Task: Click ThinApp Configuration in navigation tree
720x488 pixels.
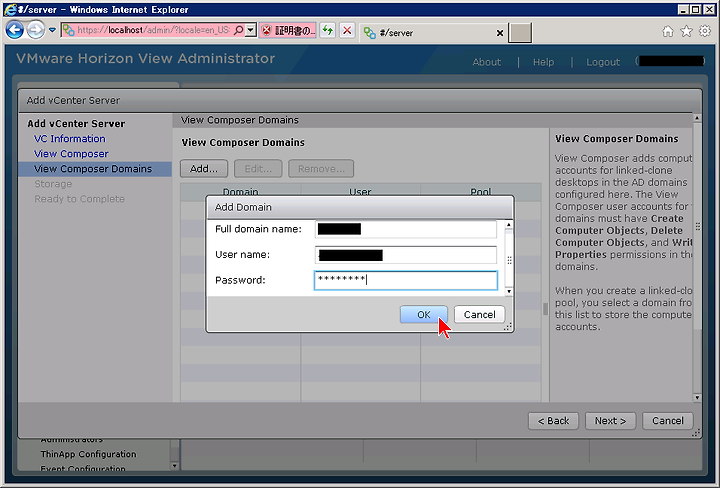Action: point(88,454)
